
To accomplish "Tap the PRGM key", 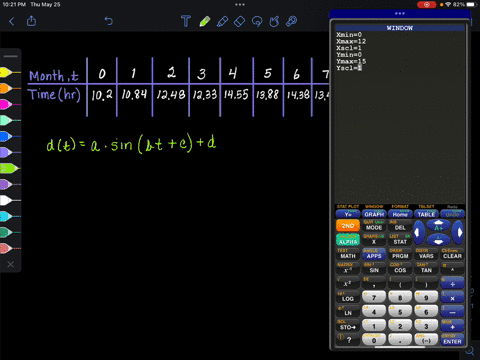I will pyautogui.click(x=400, y=256).
